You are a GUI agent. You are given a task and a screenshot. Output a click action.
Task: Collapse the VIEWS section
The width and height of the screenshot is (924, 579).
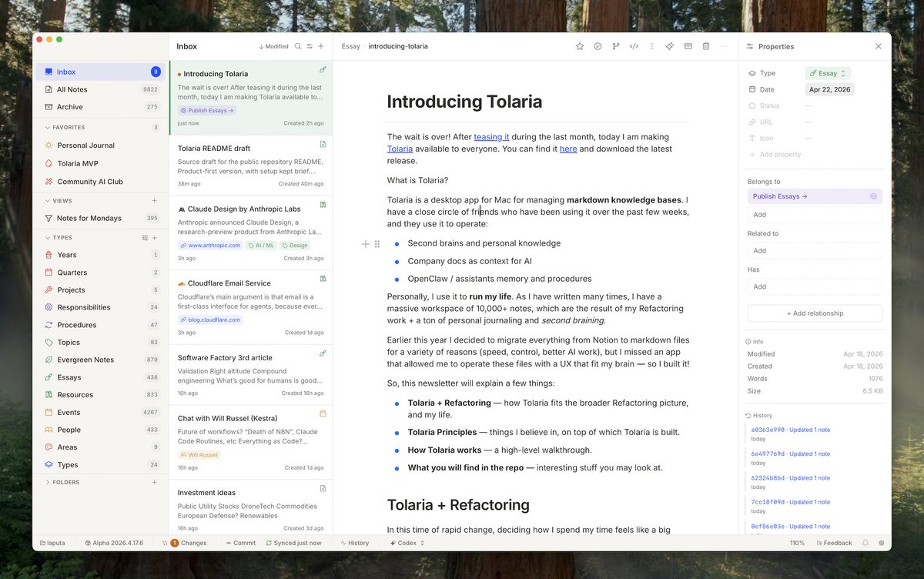point(59,200)
